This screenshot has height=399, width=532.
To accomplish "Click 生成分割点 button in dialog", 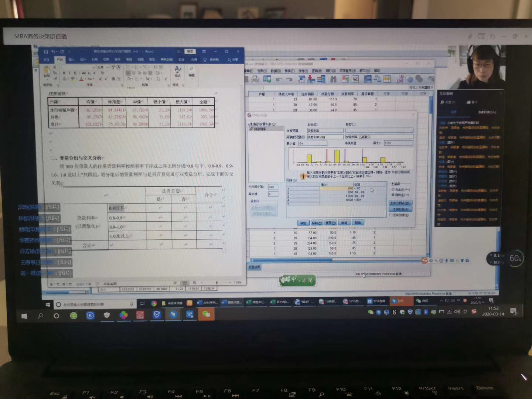I will 400,203.
